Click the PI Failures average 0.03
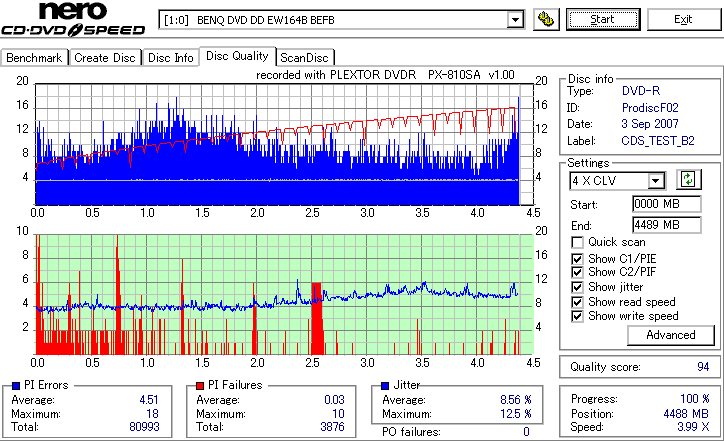This screenshot has height=441, width=724. [x=334, y=399]
